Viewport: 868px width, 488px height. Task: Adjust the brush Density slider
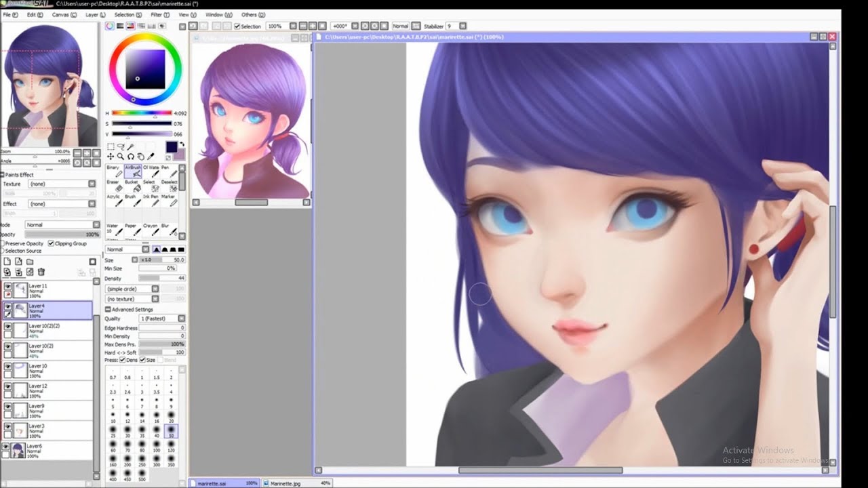162,279
